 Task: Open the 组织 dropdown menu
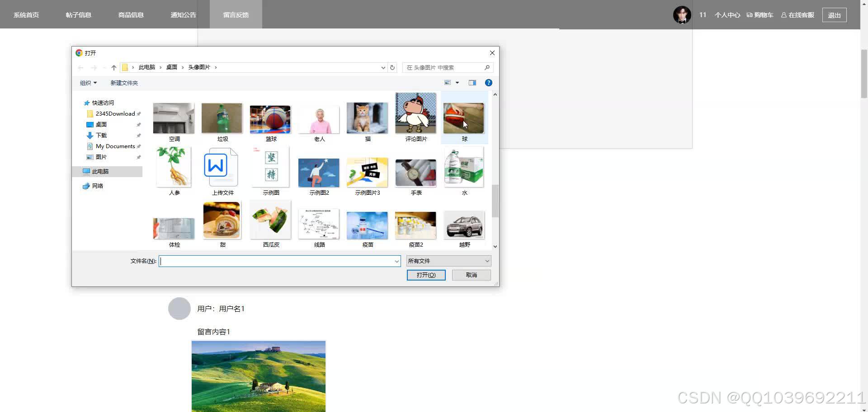click(89, 83)
